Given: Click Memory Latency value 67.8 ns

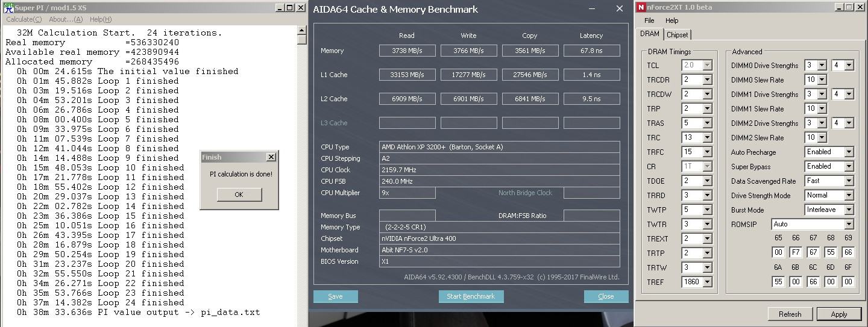Looking at the screenshot, I should click(x=591, y=51).
